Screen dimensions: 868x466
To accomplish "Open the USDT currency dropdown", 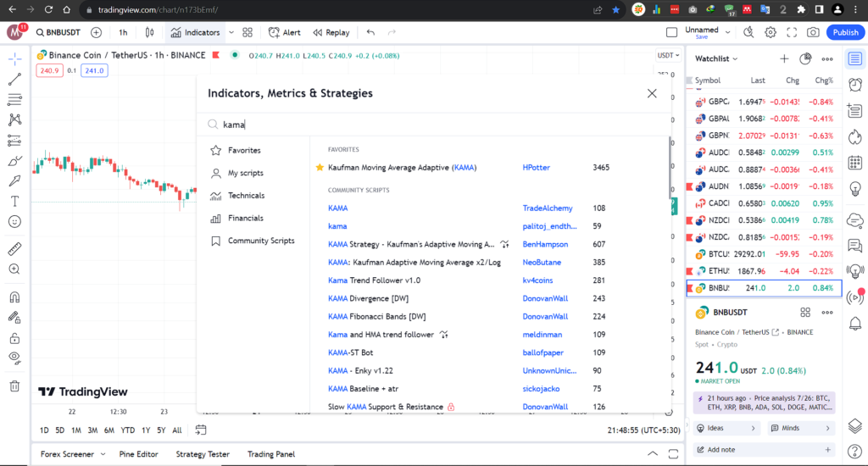I will point(667,56).
